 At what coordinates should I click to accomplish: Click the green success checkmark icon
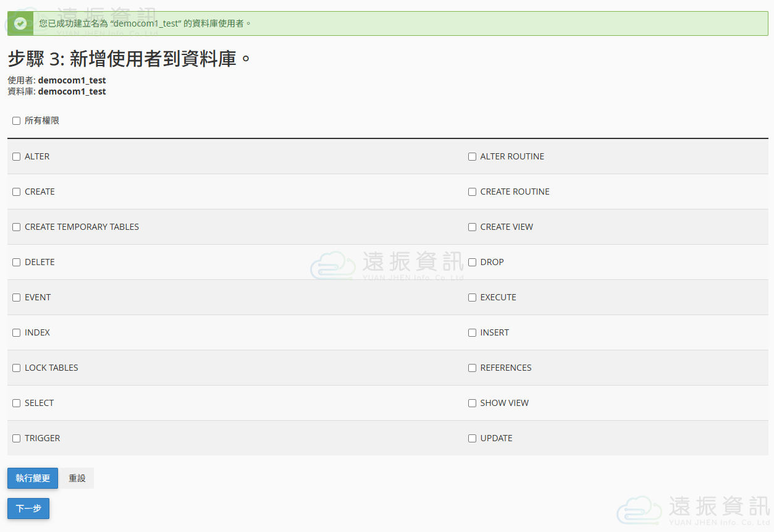(20, 23)
